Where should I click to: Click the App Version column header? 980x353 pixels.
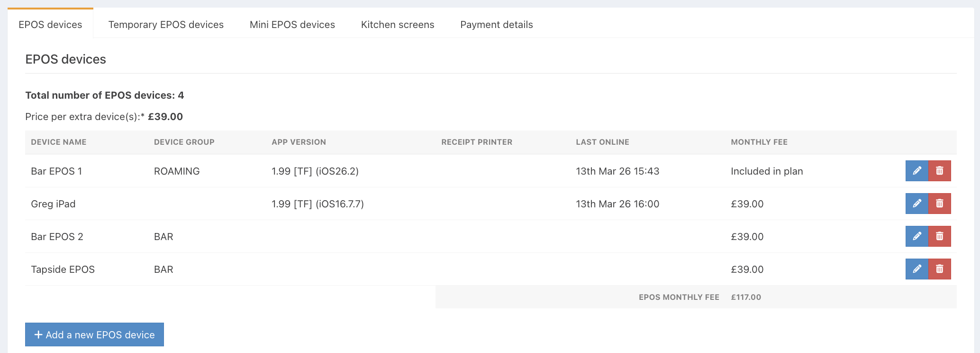click(299, 142)
